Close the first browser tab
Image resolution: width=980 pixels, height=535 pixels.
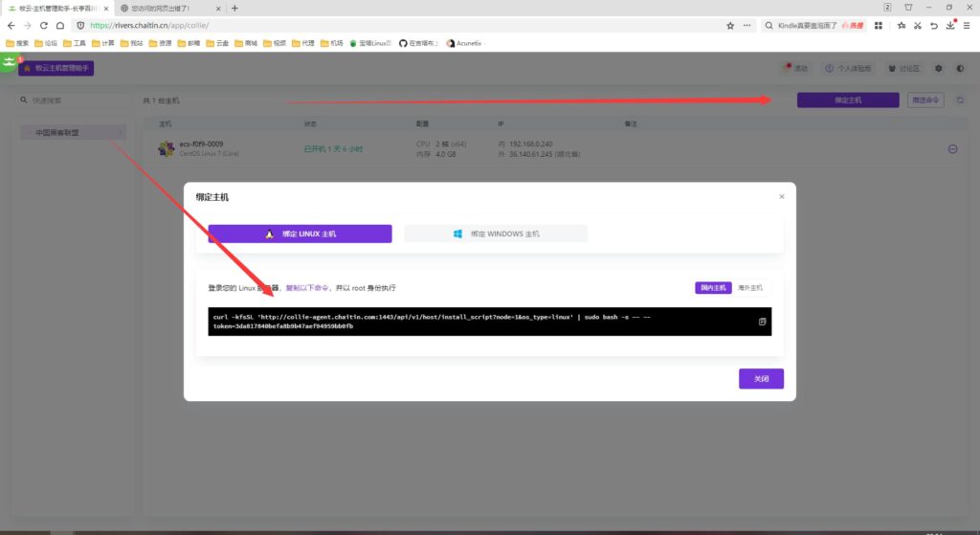105,8
